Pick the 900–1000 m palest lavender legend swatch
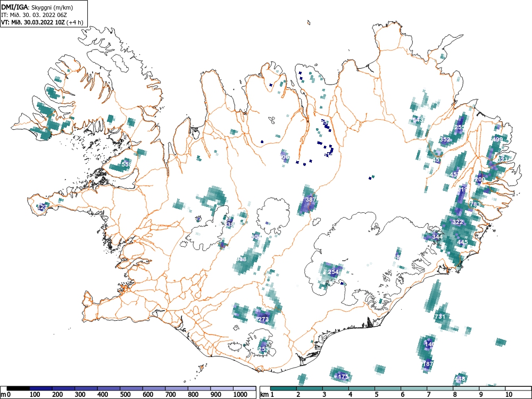This screenshot has width=532, height=399. tap(222, 388)
